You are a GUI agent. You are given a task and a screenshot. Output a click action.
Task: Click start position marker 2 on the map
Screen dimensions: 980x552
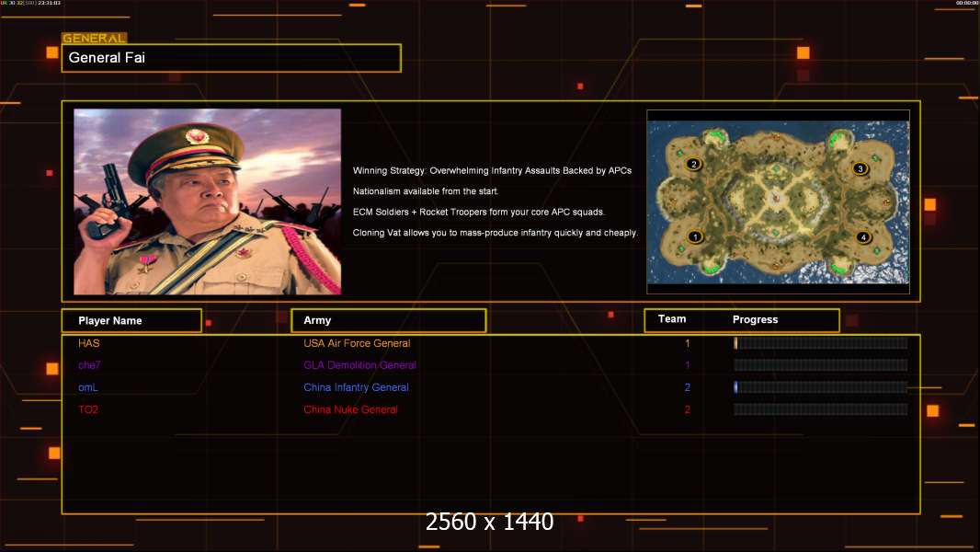click(x=693, y=164)
